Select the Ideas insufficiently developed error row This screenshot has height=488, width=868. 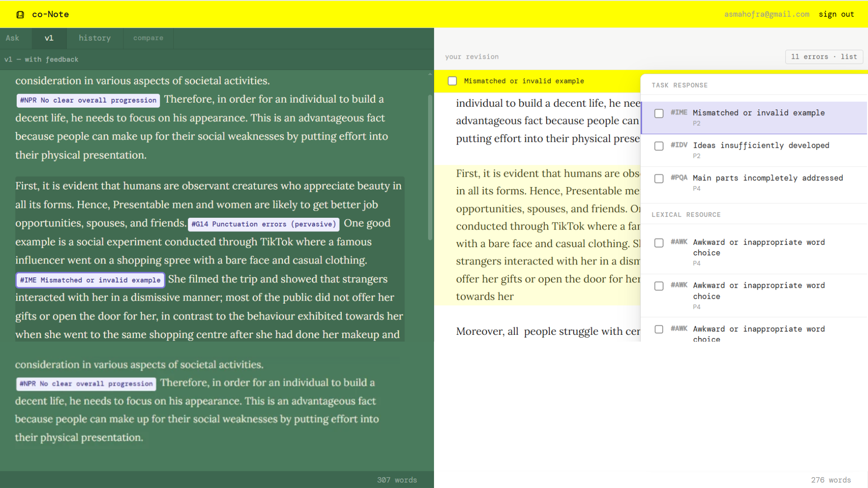coord(754,150)
